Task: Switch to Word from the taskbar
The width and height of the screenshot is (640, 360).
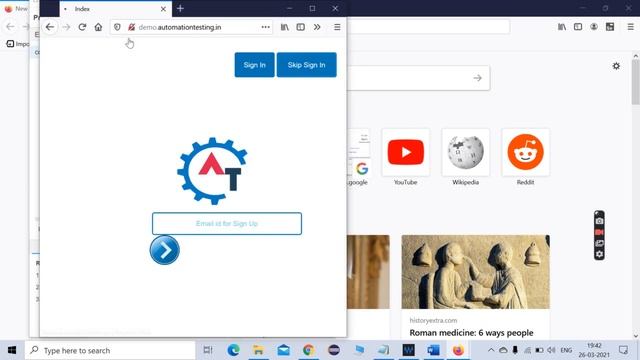Action: (x=433, y=350)
